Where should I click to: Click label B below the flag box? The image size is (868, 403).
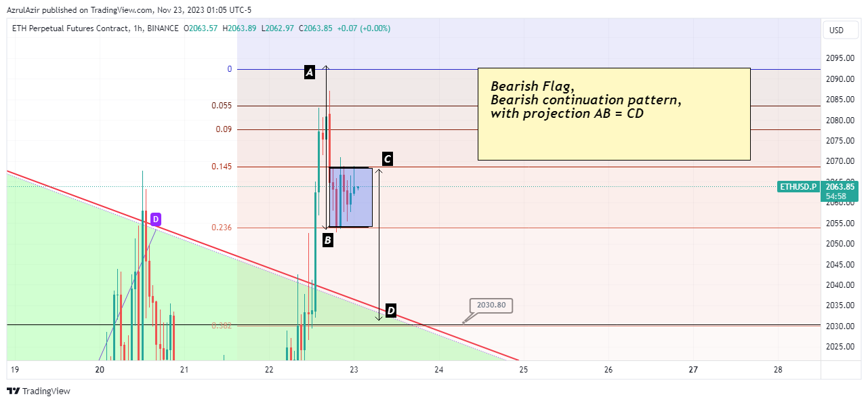[x=327, y=240]
